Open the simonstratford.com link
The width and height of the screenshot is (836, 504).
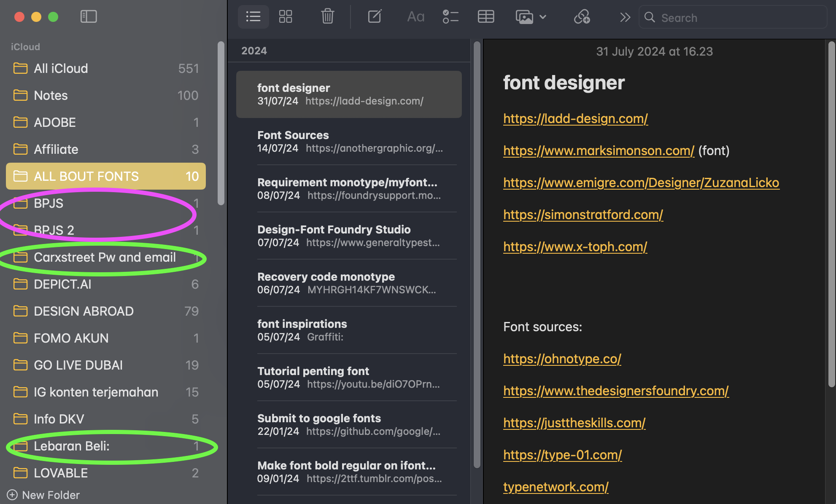(x=583, y=214)
